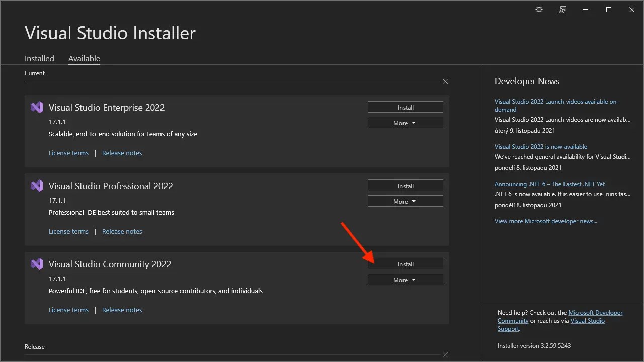
Task: Maximize the installer window
Action: 609,10
